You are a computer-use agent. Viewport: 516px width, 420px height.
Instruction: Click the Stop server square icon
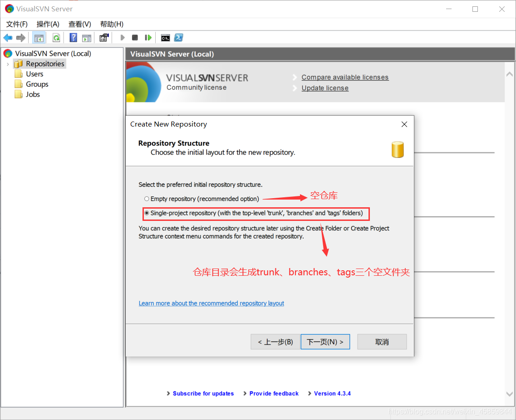(x=135, y=38)
